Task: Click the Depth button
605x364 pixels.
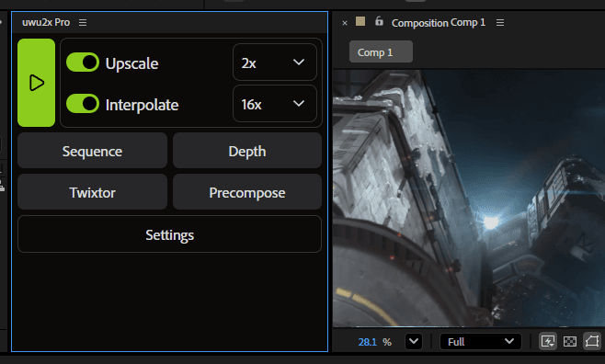Action: click(x=247, y=151)
